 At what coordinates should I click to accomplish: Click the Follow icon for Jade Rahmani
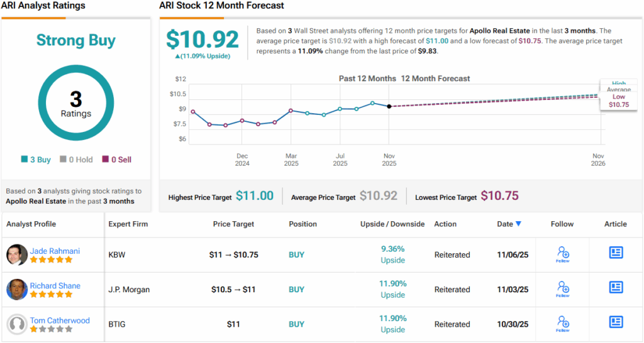click(563, 253)
